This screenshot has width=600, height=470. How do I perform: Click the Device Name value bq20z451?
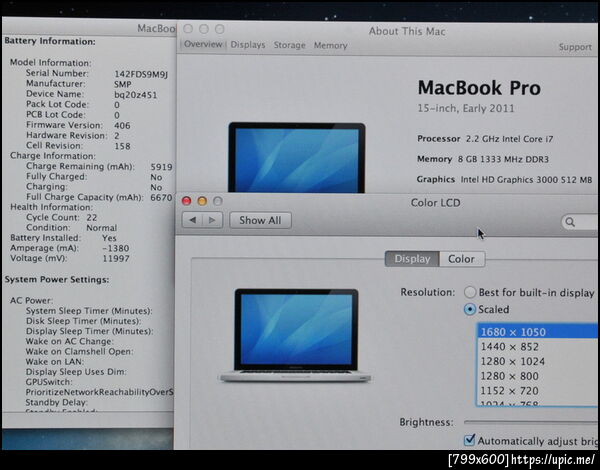(x=136, y=95)
